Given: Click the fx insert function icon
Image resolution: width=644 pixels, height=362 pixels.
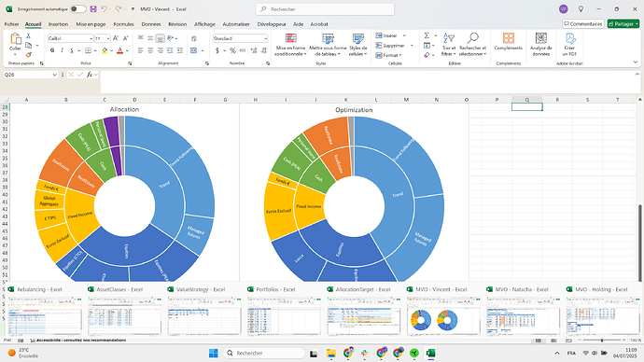Looking at the screenshot, I should [89, 75].
